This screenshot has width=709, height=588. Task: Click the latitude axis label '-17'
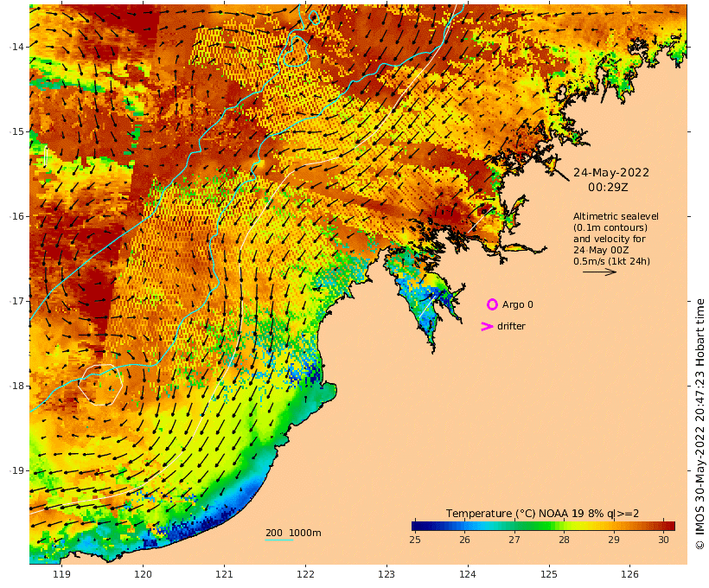pos(16,301)
